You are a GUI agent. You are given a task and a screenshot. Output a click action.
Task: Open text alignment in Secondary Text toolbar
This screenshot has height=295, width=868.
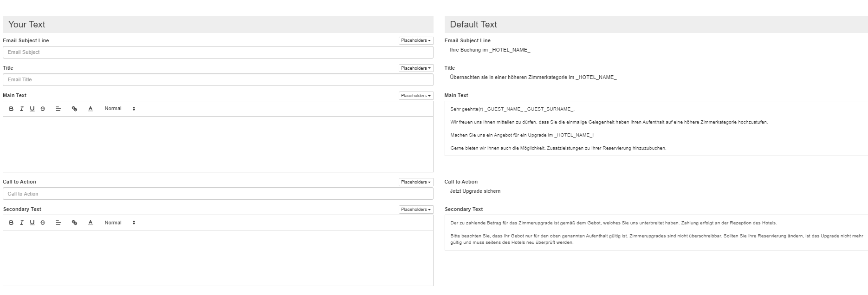tap(58, 223)
